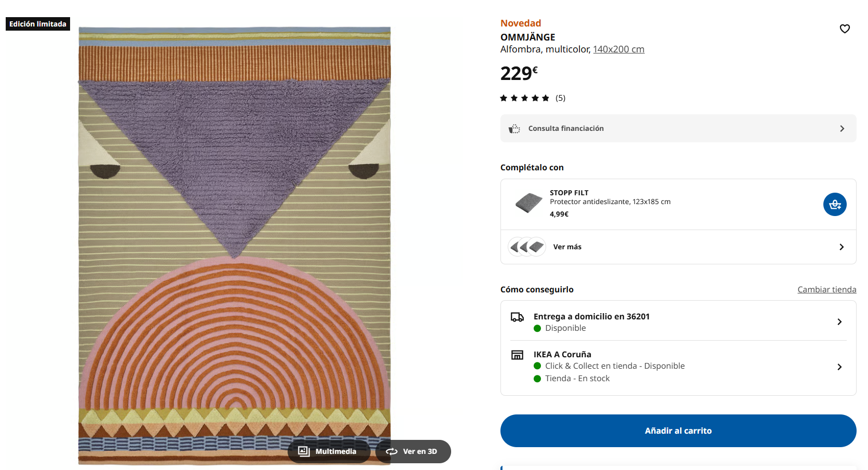Image resolution: width=868 pixels, height=470 pixels.
Task: Open the Multimedia gallery
Action: point(328,451)
